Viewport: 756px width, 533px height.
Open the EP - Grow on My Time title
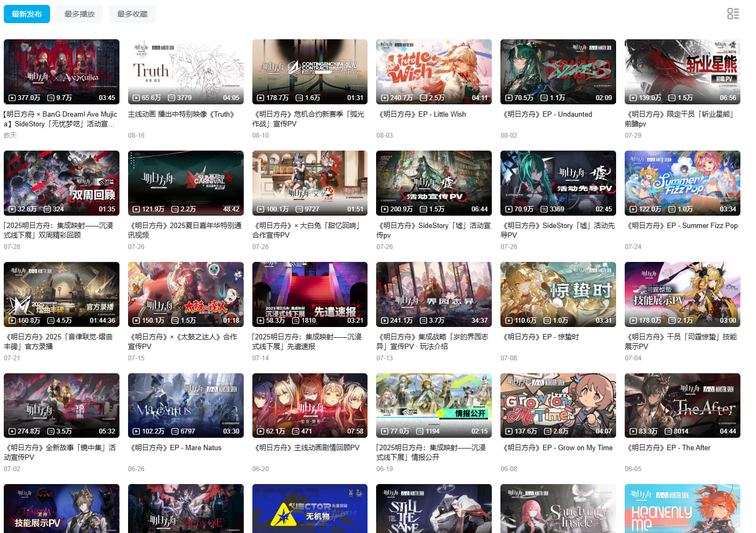[x=557, y=447]
